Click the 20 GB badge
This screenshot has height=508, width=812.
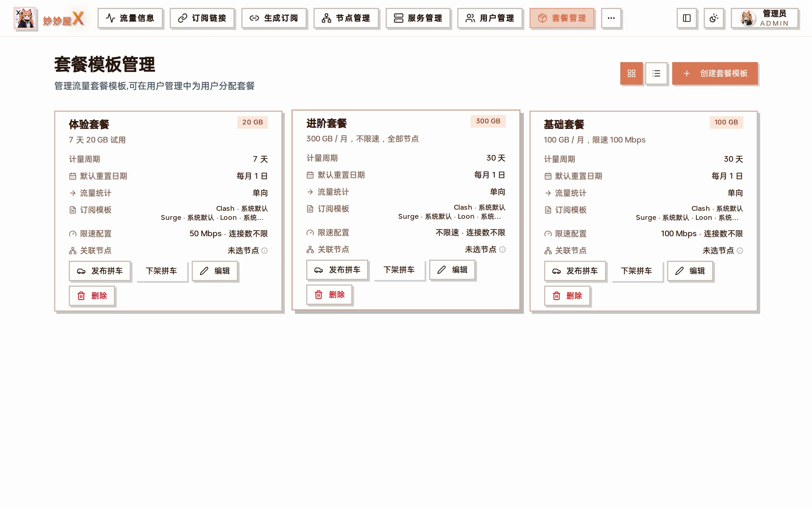pos(252,122)
